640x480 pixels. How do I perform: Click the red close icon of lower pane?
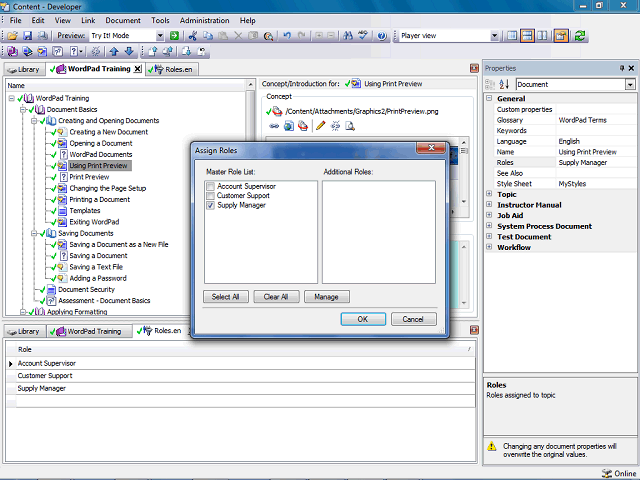pos(474,330)
